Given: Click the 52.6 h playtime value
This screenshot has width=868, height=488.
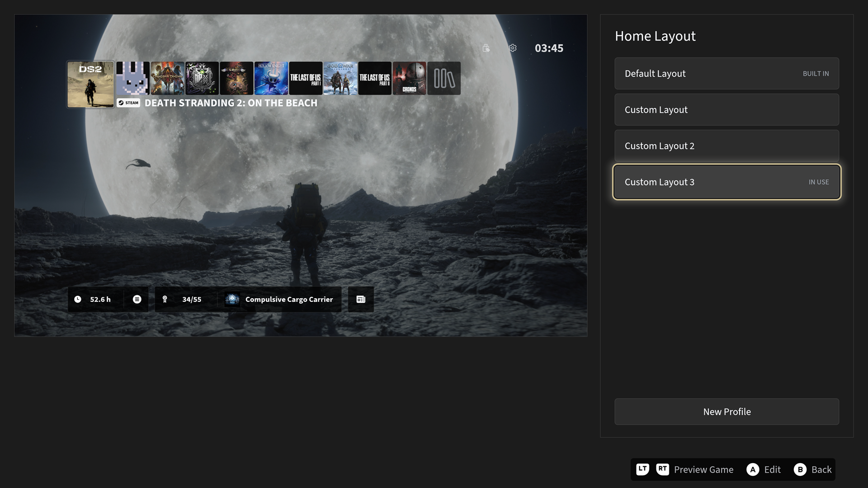Looking at the screenshot, I should click(100, 299).
